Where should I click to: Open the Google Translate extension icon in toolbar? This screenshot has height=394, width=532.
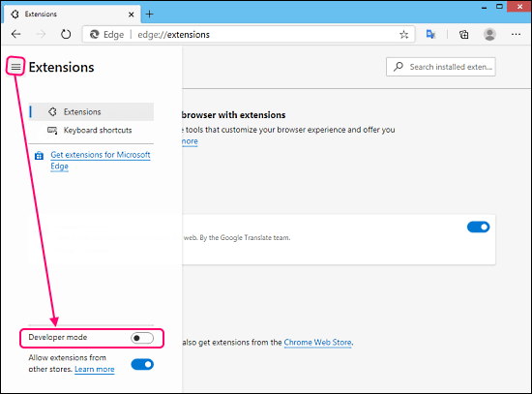[x=430, y=34]
